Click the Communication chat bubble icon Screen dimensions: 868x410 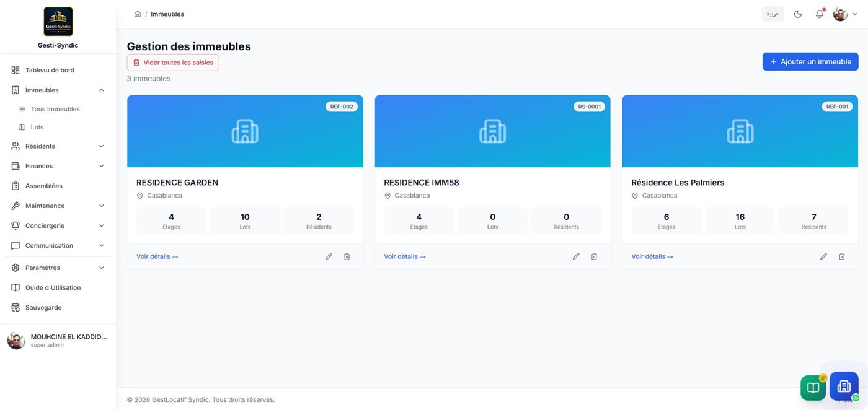pos(15,245)
